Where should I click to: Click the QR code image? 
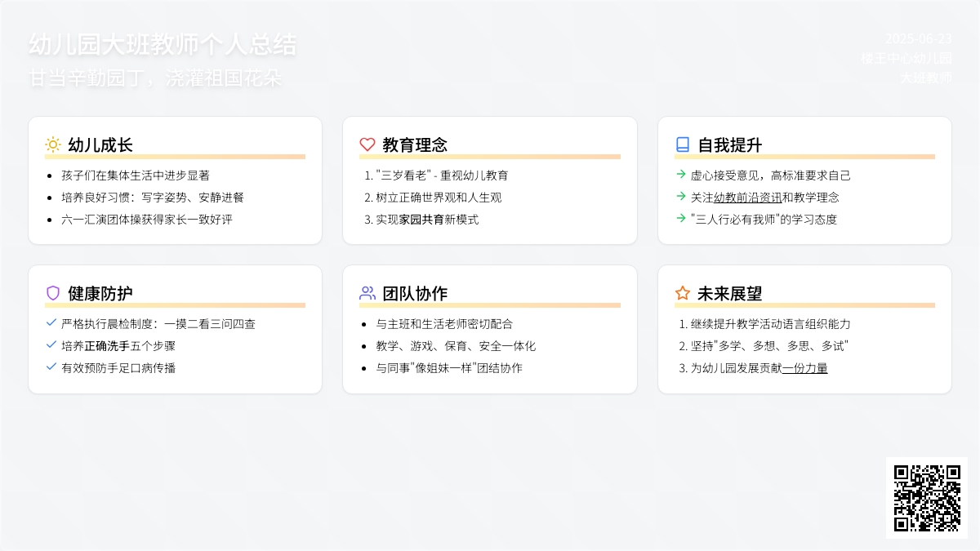pyautogui.click(x=927, y=498)
